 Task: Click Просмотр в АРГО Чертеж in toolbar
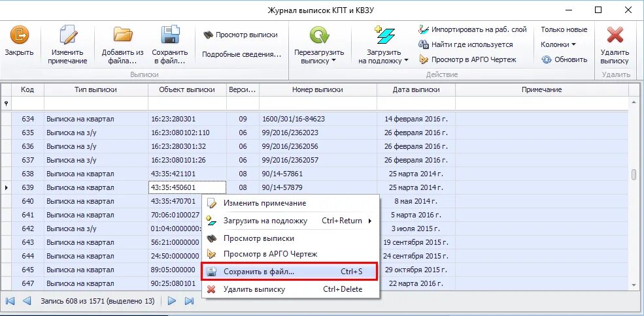click(467, 59)
